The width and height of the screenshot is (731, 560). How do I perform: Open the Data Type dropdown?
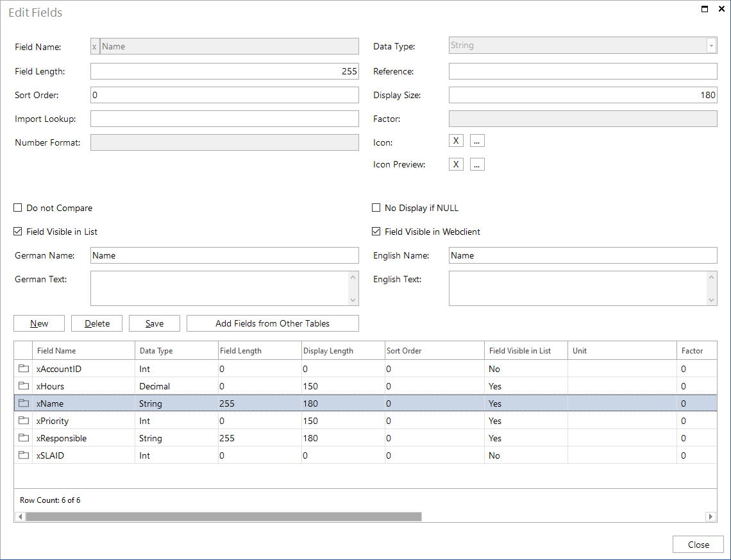(x=712, y=46)
